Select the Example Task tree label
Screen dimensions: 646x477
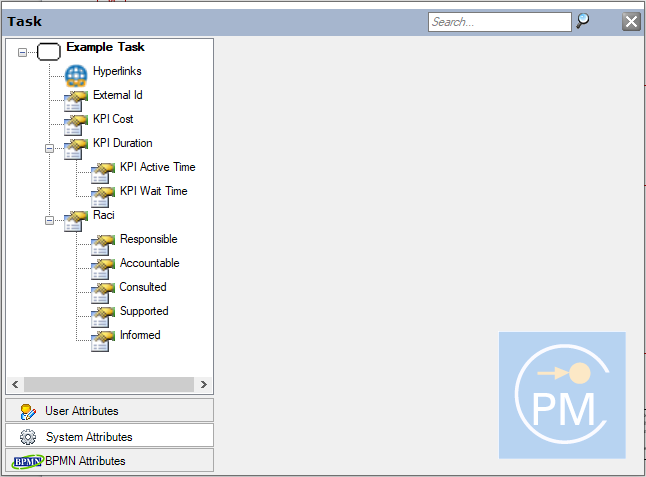pos(105,47)
